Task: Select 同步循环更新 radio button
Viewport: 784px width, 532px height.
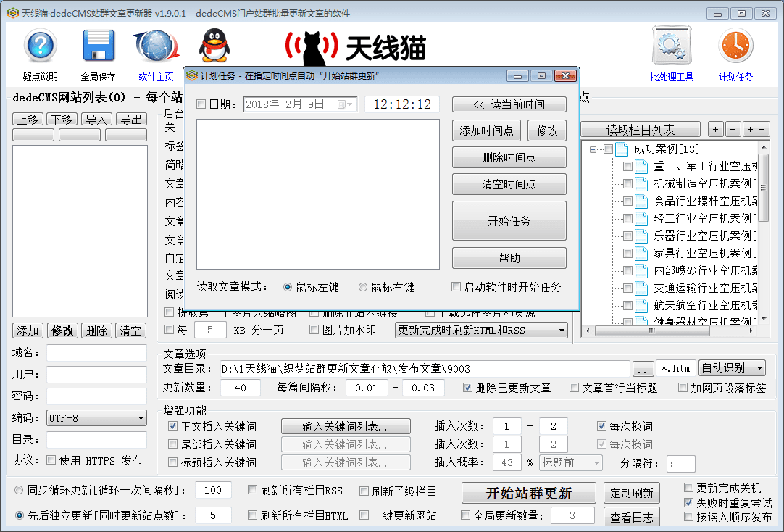Action: (x=19, y=490)
